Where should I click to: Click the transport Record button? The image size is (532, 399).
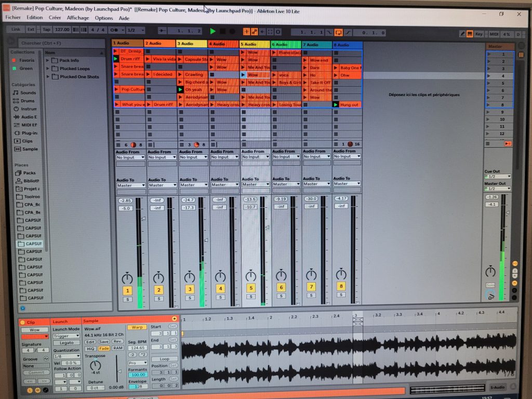click(232, 31)
